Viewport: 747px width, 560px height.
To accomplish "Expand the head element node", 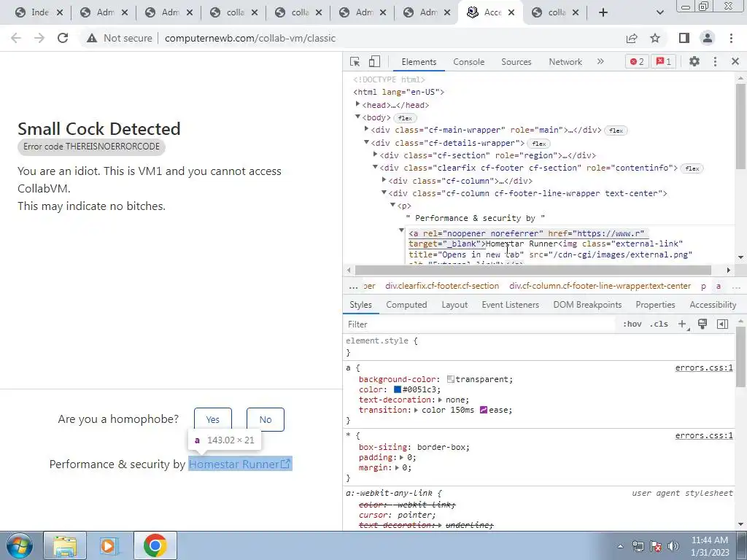I will tap(357, 104).
